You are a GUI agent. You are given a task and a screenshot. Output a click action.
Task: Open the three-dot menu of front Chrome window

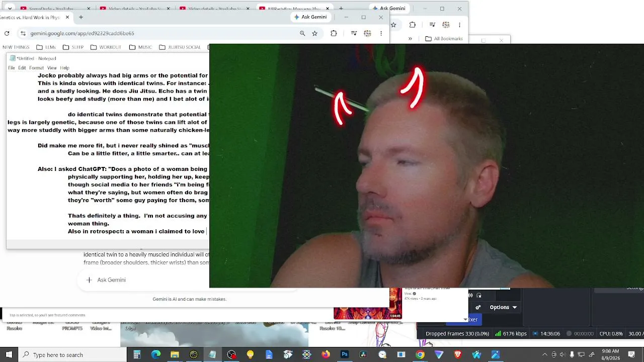tap(381, 33)
